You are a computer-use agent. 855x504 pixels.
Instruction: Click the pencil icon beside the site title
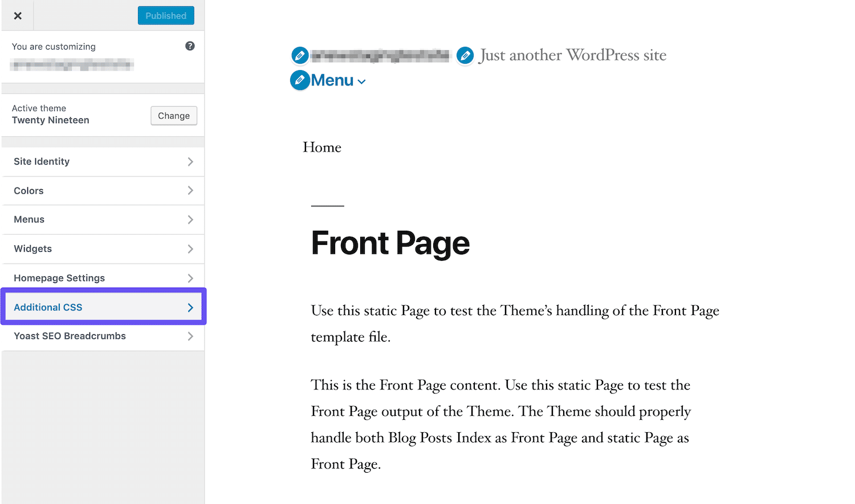pyautogui.click(x=299, y=55)
